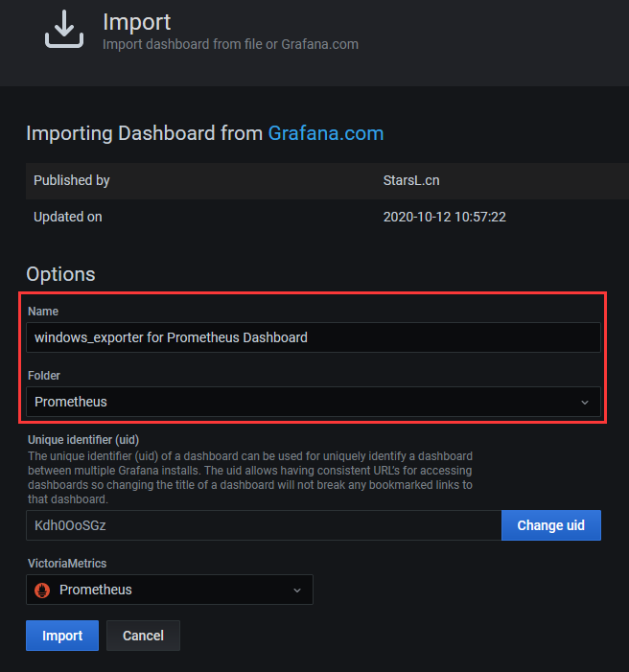
Task: Click the Import download icon in header
Action: [64, 29]
